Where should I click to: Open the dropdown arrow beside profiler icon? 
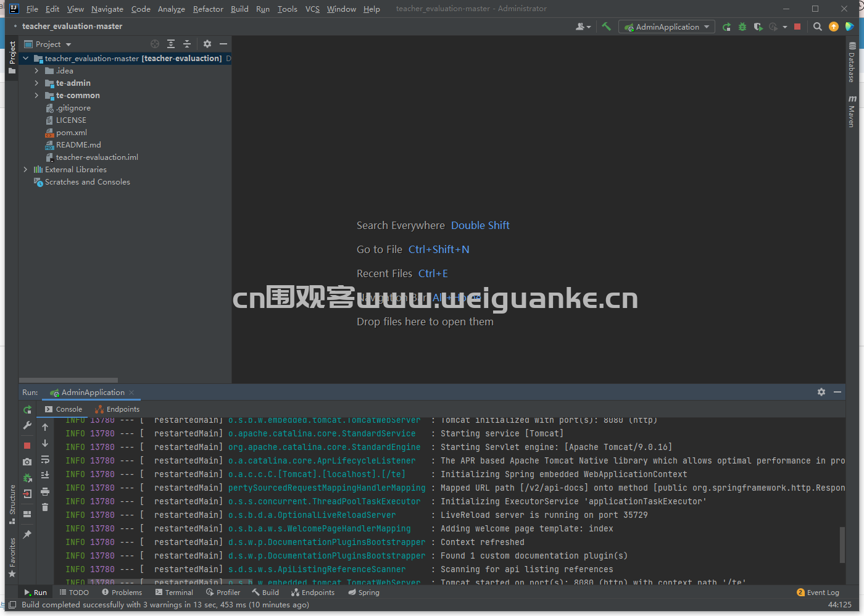(x=785, y=27)
